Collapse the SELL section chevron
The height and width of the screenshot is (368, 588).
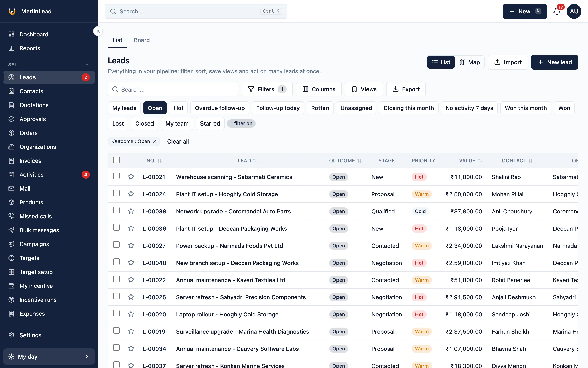[87, 64]
